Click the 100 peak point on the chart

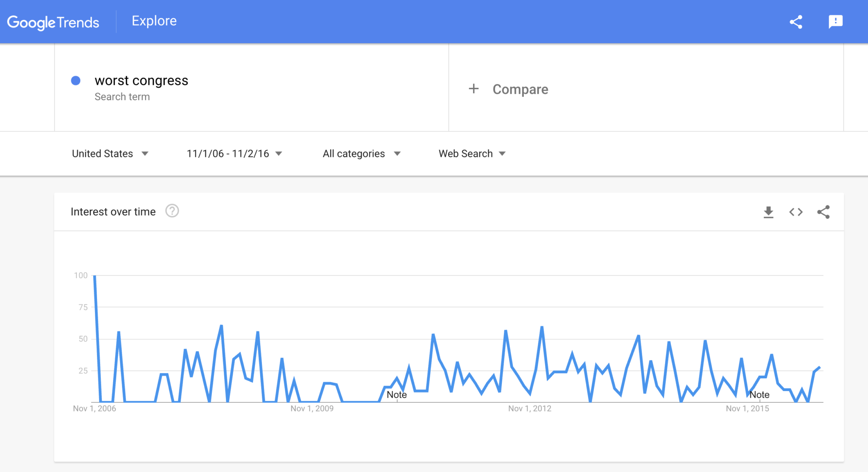[x=95, y=276]
